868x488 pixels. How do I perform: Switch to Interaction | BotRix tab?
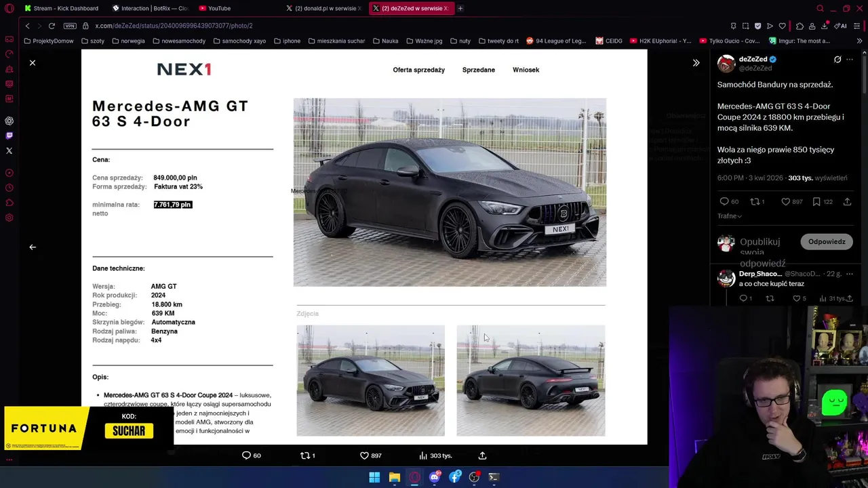point(150,8)
